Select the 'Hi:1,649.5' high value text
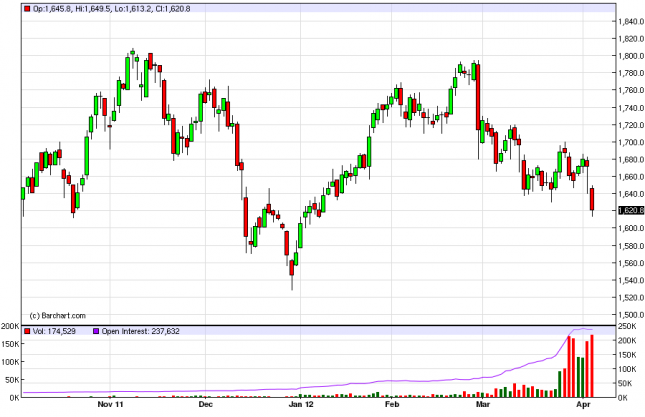The height and width of the screenshot is (417, 645). (x=93, y=9)
